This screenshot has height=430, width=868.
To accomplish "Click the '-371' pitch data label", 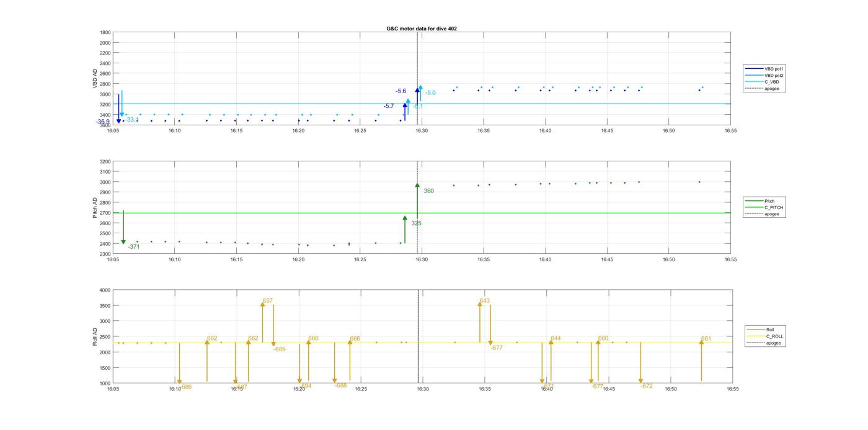I will (x=134, y=247).
